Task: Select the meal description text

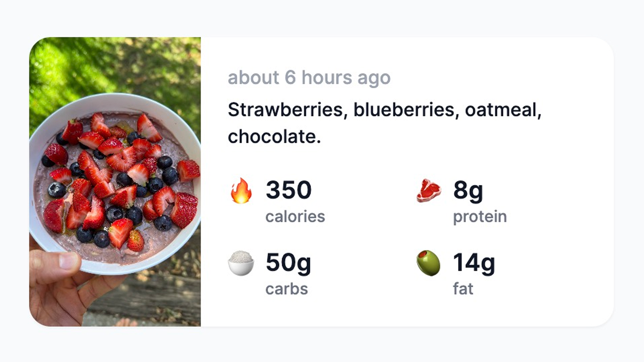Action: coord(385,123)
